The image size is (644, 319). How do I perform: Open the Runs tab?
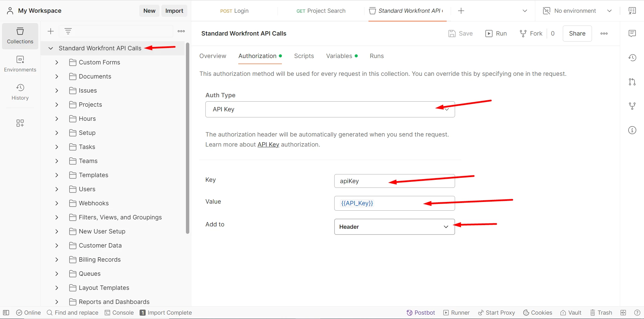(377, 56)
